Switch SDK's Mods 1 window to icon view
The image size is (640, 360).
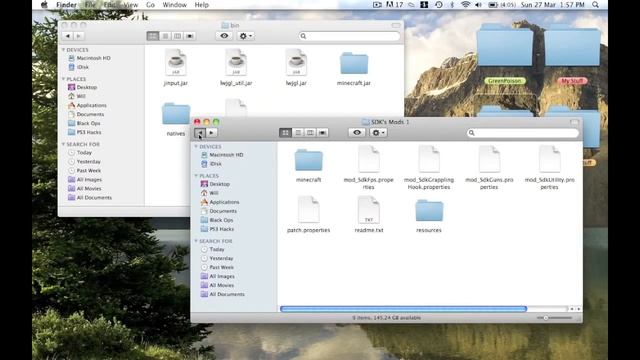point(285,133)
